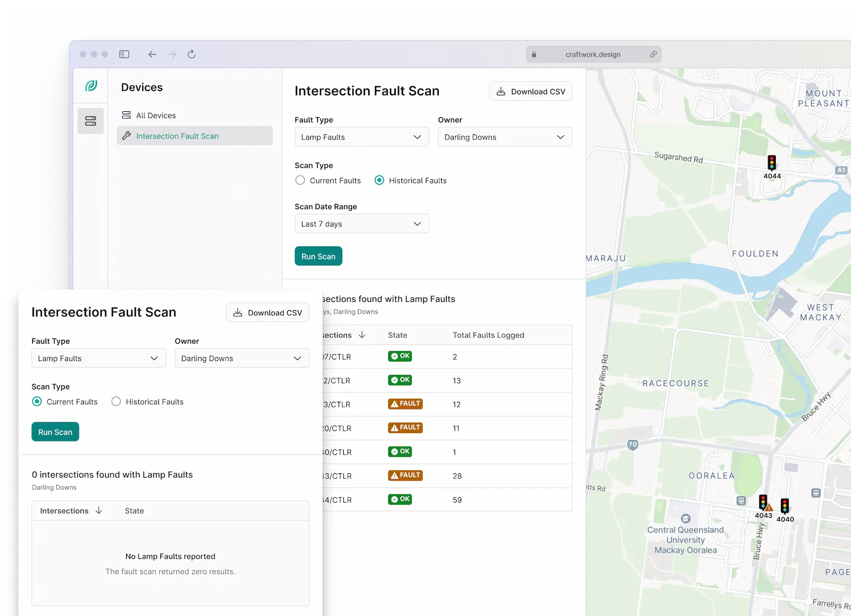Open Fault Type dropdown in front panel

(98, 358)
